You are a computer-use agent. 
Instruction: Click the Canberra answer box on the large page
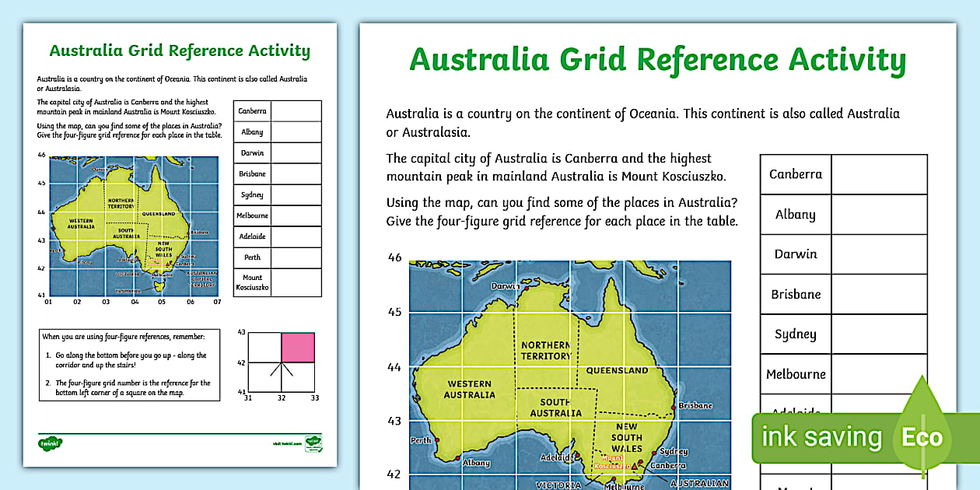point(880,174)
